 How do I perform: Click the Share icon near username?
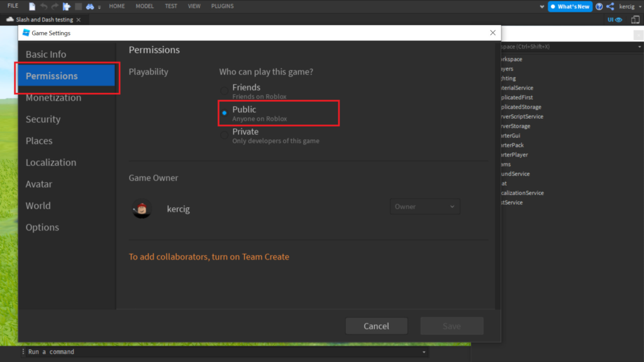pyautogui.click(x=610, y=6)
